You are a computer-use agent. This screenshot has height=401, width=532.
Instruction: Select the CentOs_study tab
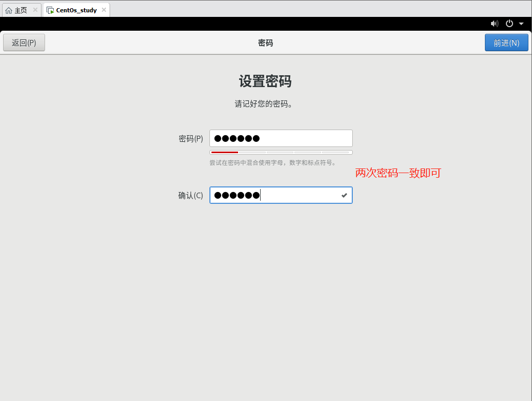pyautogui.click(x=77, y=10)
